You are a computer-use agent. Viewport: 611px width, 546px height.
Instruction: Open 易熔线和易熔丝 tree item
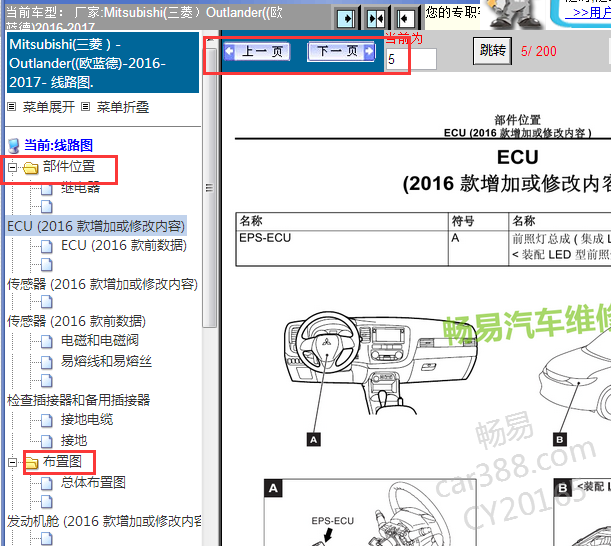tap(106, 361)
